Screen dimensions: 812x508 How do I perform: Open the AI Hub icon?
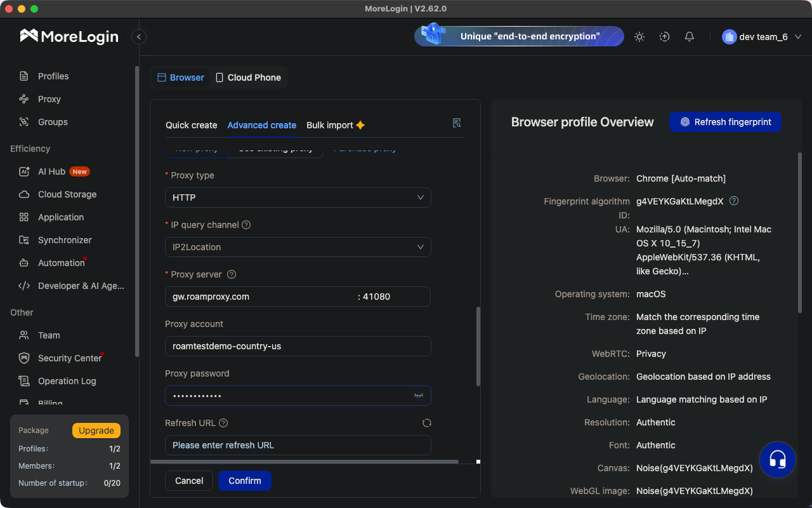[x=24, y=171]
